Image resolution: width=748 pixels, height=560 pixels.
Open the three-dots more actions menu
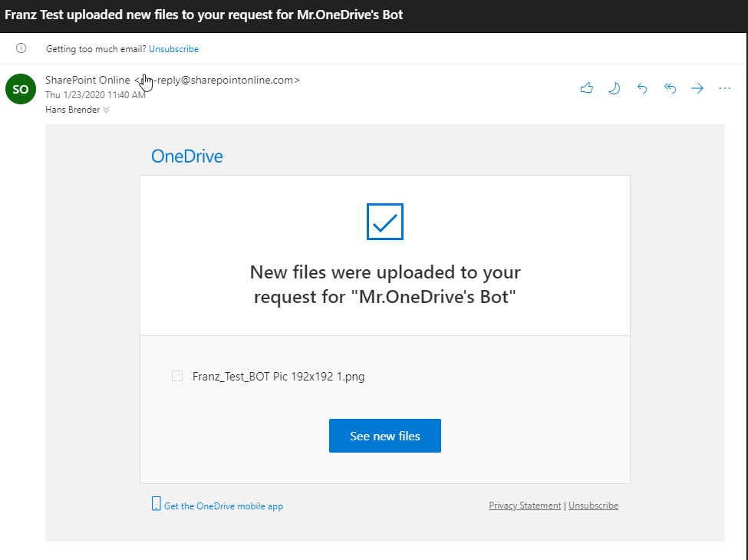[725, 88]
